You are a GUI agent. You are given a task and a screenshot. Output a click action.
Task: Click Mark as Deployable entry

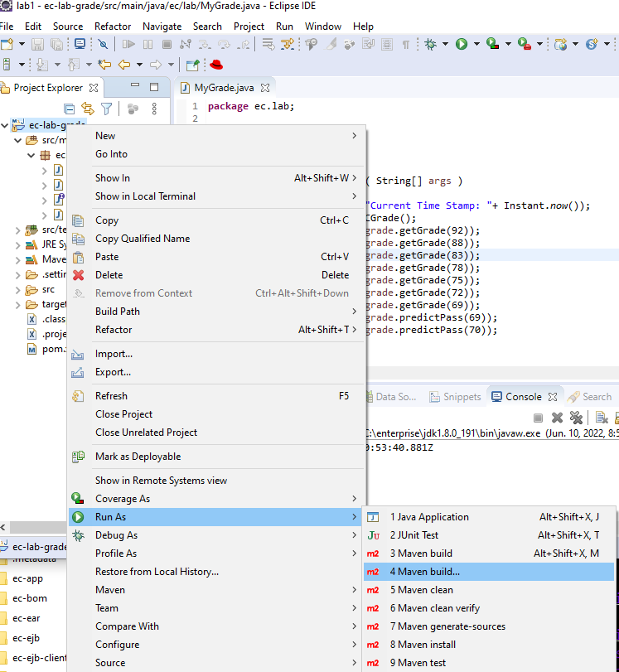(217, 457)
